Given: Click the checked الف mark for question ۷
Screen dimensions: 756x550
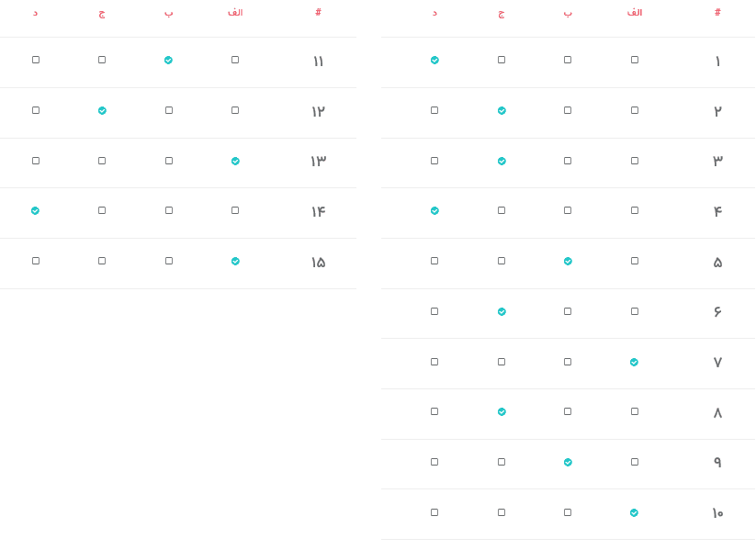Looking at the screenshot, I should pos(634,363).
